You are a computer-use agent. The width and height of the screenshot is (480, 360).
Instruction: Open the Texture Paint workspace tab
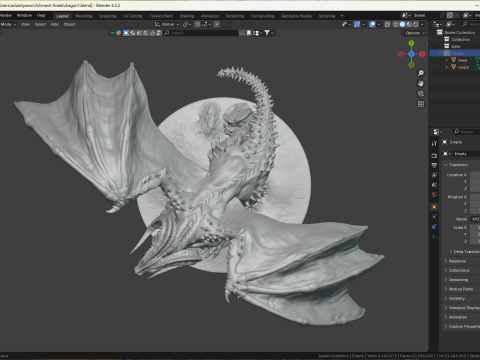pos(161,16)
